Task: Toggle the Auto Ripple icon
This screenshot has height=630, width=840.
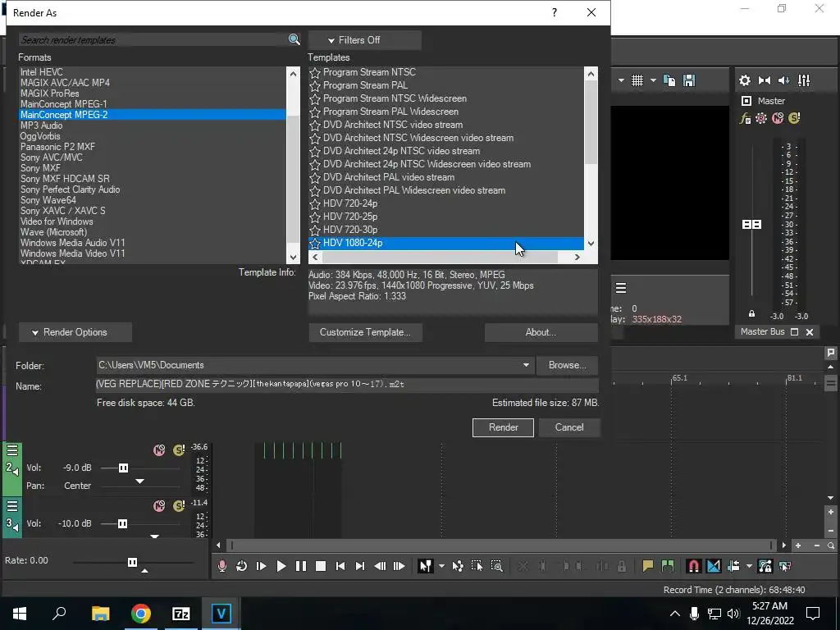Action: pyautogui.click(x=733, y=566)
